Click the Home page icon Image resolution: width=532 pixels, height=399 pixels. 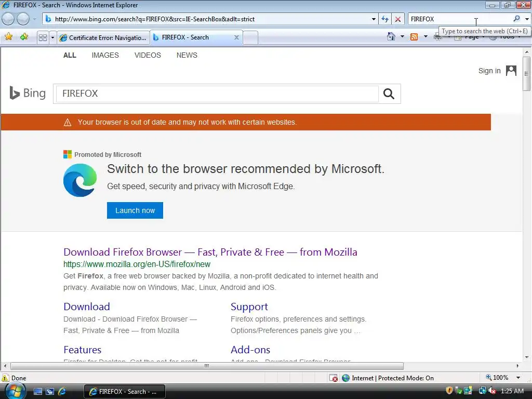pos(391,36)
